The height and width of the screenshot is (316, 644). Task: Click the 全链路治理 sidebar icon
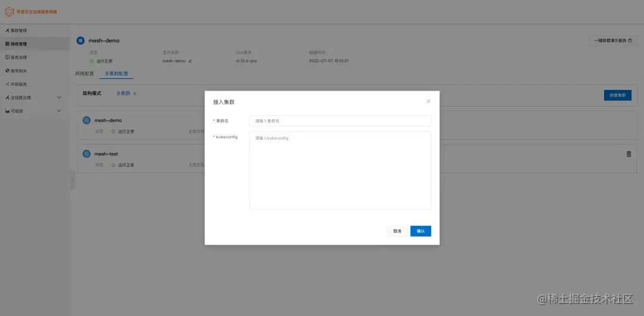pos(7,98)
